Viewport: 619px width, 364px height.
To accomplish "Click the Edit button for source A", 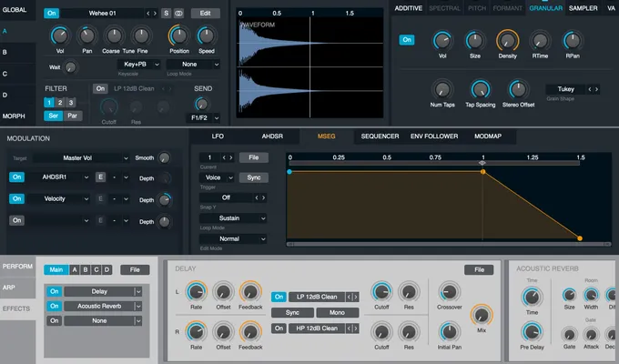I will tap(205, 14).
